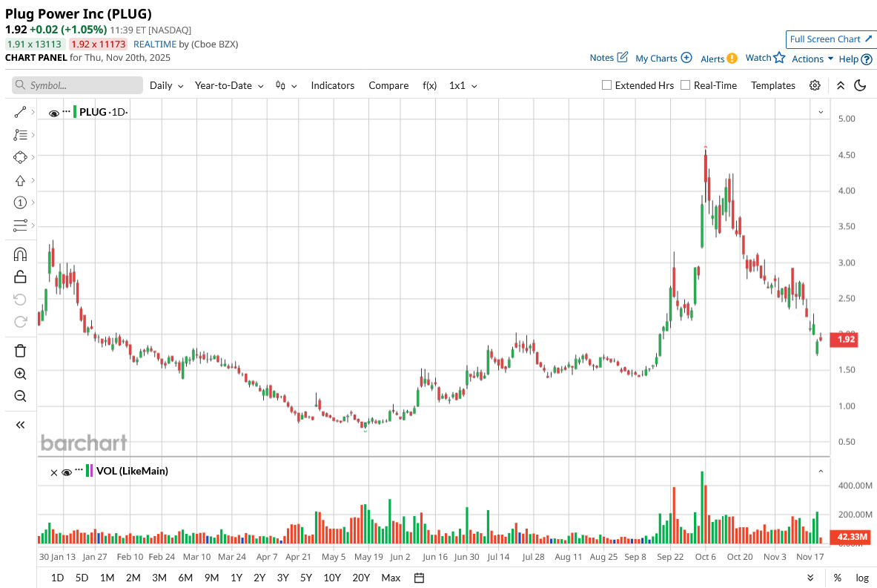Open the Templates menu
The height and width of the screenshot is (588, 877).
(773, 85)
